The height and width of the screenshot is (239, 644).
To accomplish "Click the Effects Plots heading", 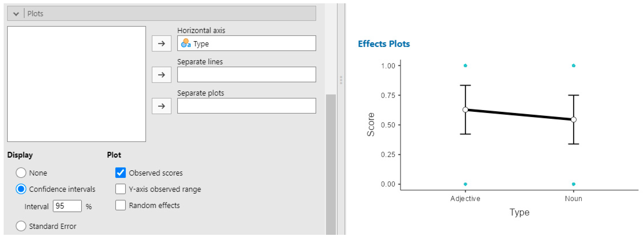I will (384, 44).
